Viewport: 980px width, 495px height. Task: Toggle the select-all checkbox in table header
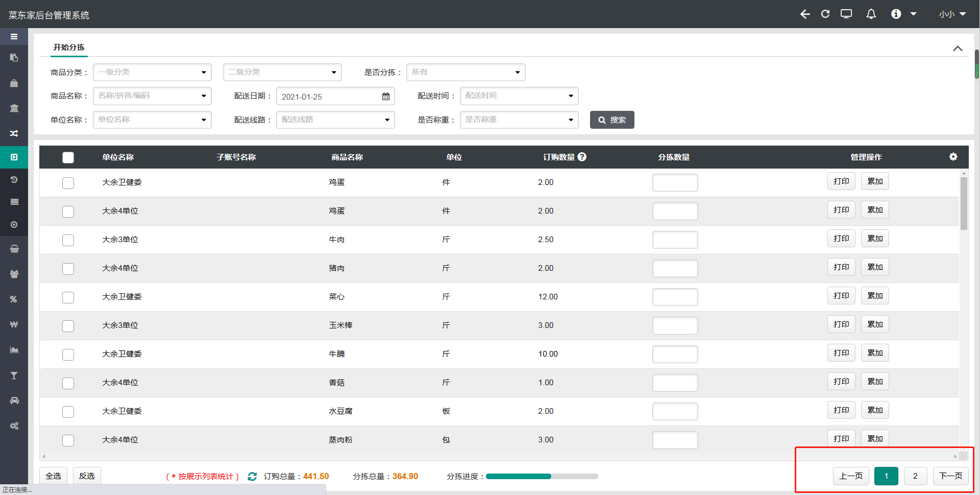68,157
